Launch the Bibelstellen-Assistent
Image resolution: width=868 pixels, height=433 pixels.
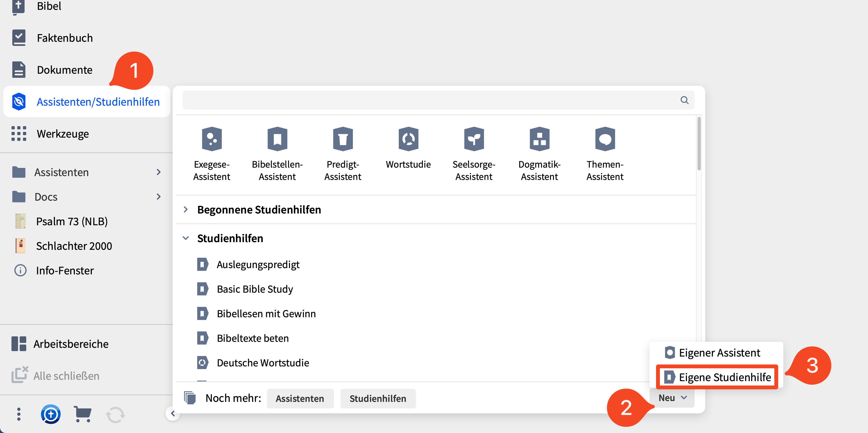(x=277, y=154)
